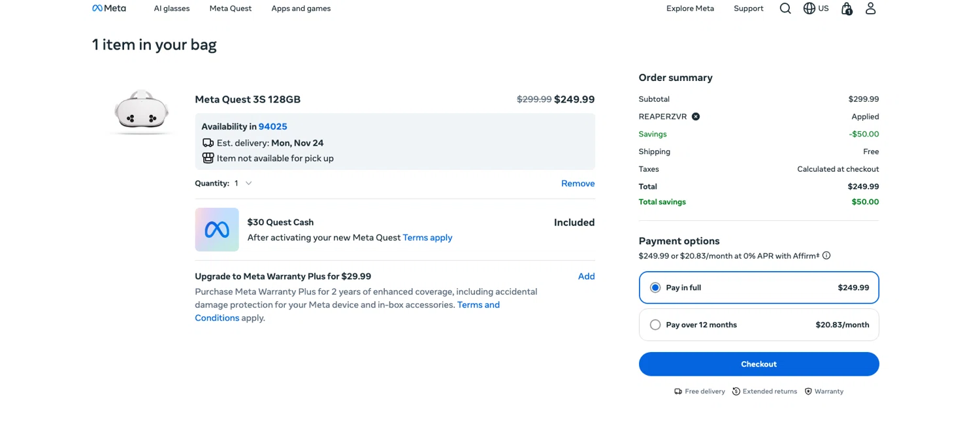Click the Mon, Nov 24 delivery date
The height and width of the screenshot is (439, 980).
(297, 143)
